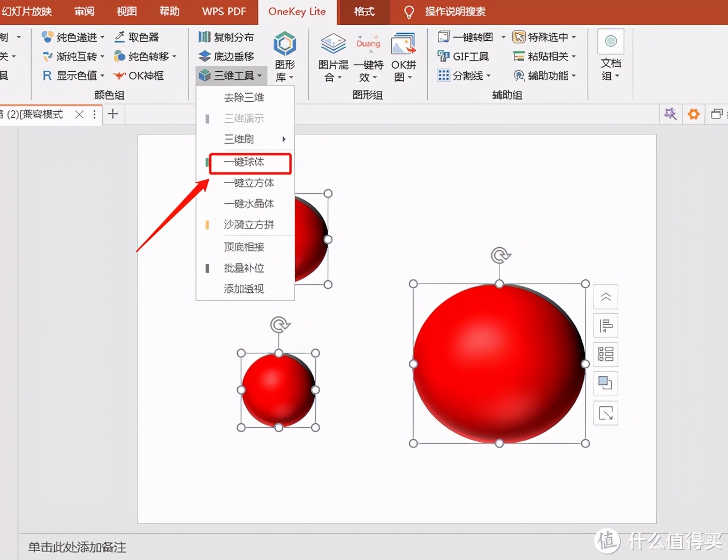Click the floating alignment icon beside the large sphere

point(605,326)
